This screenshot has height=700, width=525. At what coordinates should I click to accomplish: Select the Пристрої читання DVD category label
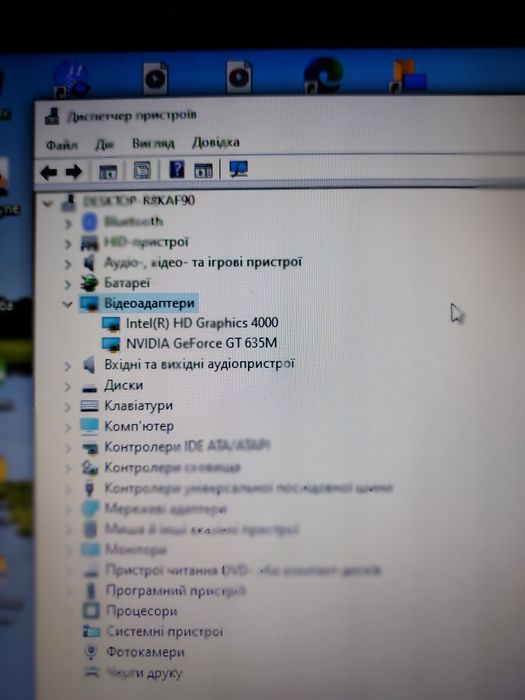click(243, 570)
